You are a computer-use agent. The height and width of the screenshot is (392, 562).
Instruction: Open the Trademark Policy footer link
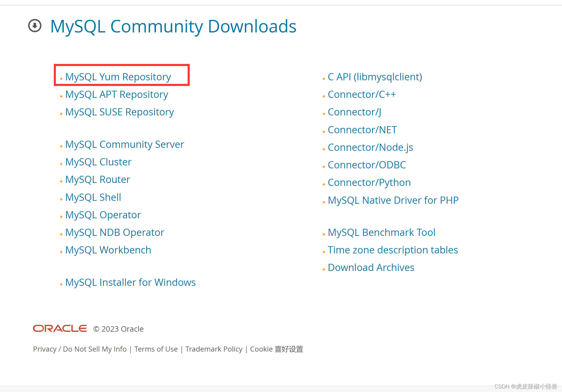point(214,349)
